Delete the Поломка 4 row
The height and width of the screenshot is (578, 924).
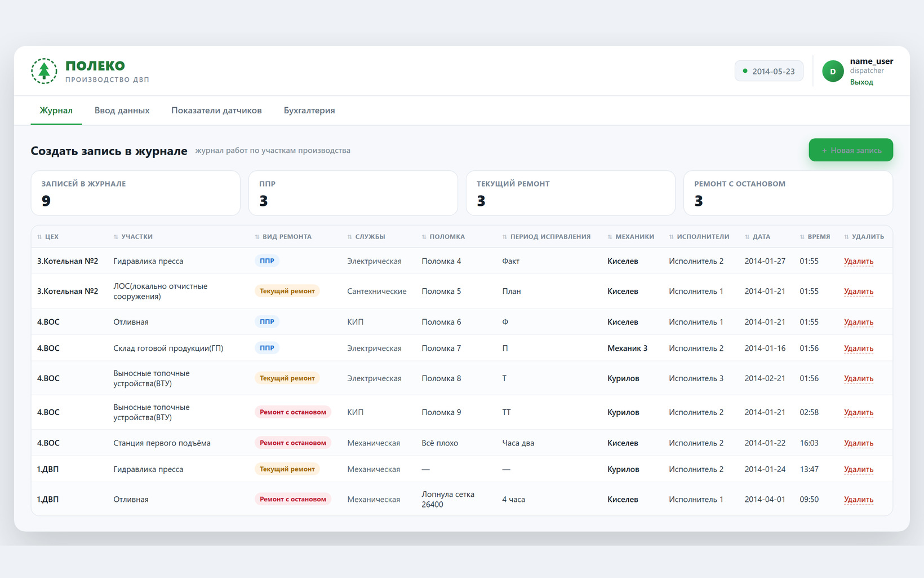pyautogui.click(x=859, y=261)
